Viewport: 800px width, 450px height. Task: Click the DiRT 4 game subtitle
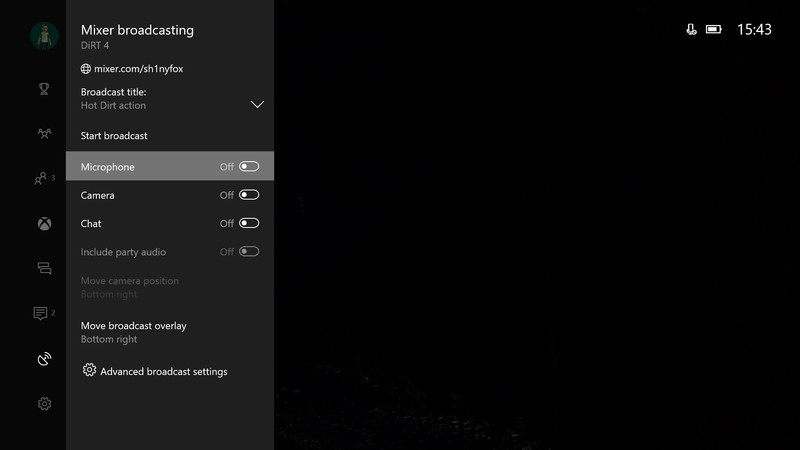pos(95,45)
